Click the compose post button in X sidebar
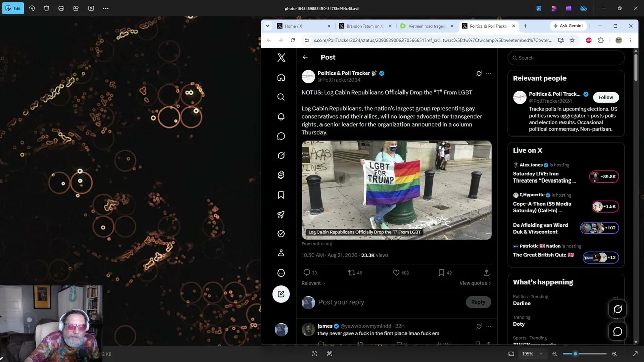 [x=281, y=294]
